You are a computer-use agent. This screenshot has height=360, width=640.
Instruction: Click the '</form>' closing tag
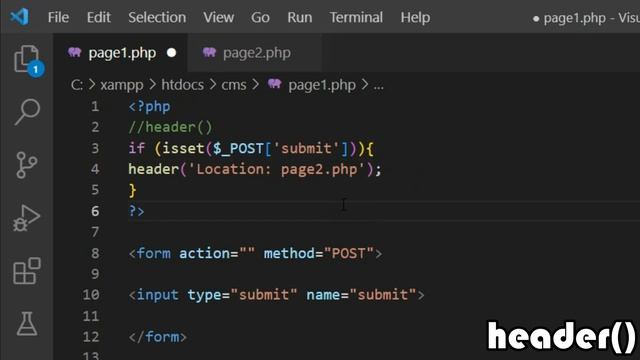[158, 337]
